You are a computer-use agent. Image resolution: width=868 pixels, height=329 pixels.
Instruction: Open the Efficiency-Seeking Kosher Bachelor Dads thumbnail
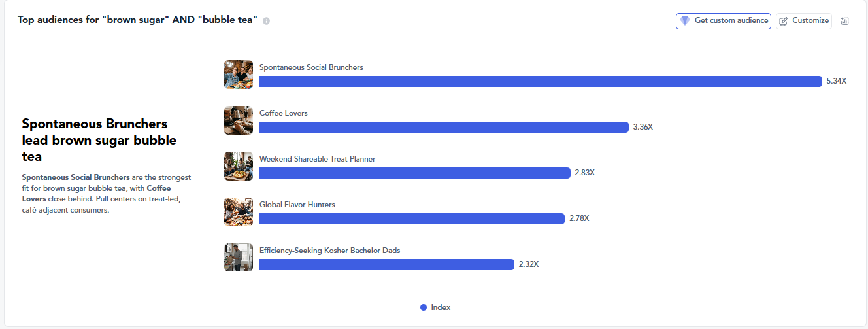point(239,258)
